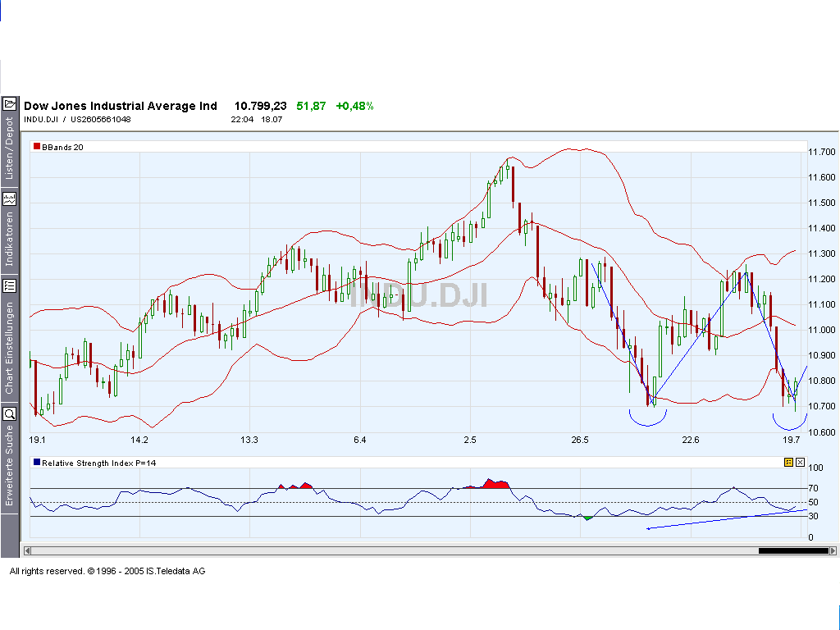840x630 pixels.
Task: Click the 19.7 date axis label
Action: (x=792, y=440)
